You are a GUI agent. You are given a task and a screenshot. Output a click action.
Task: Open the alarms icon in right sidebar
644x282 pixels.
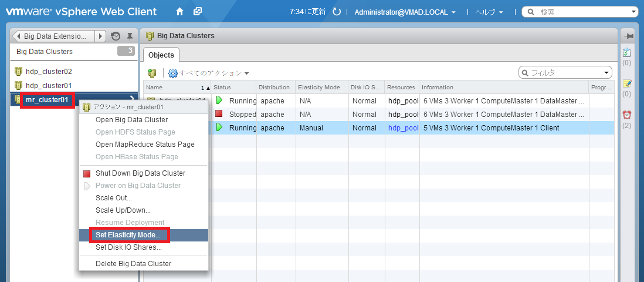point(627,115)
